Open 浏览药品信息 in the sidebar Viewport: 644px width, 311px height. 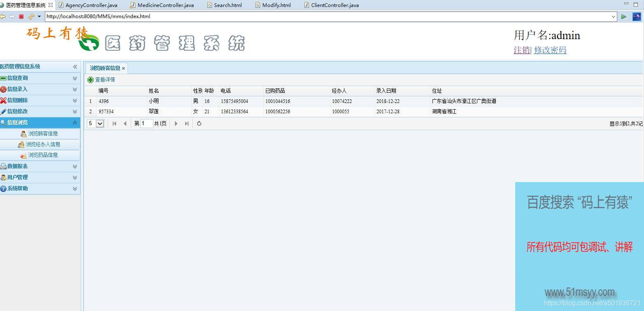[x=40, y=155]
